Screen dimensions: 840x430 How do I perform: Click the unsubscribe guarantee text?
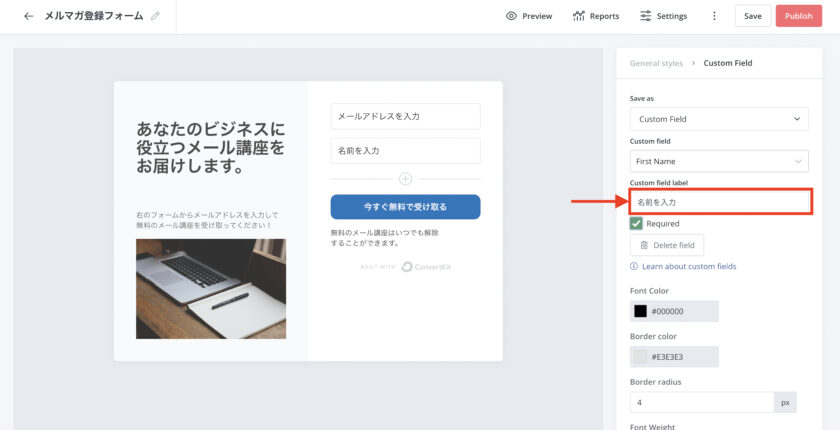[x=385, y=238]
